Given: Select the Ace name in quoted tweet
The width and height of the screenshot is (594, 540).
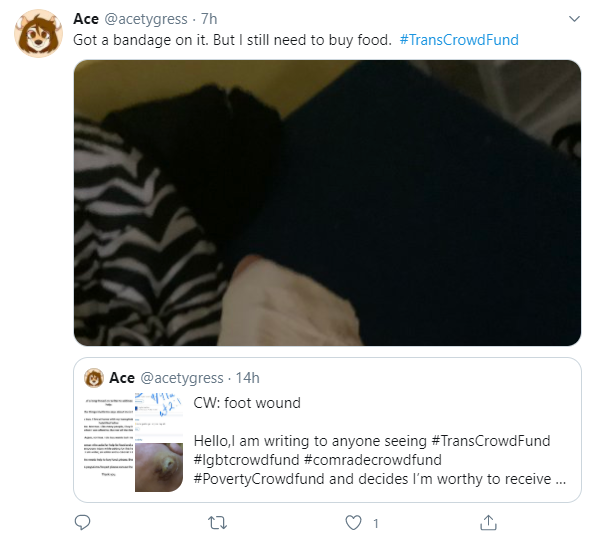Looking at the screenshot, I should pyautogui.click(x=122, y=378).
